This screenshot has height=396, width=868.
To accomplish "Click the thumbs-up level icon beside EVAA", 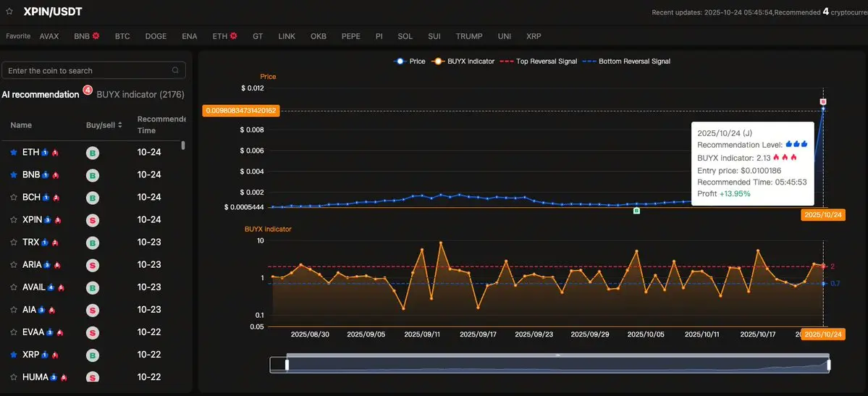I will [x=49, y=332].
